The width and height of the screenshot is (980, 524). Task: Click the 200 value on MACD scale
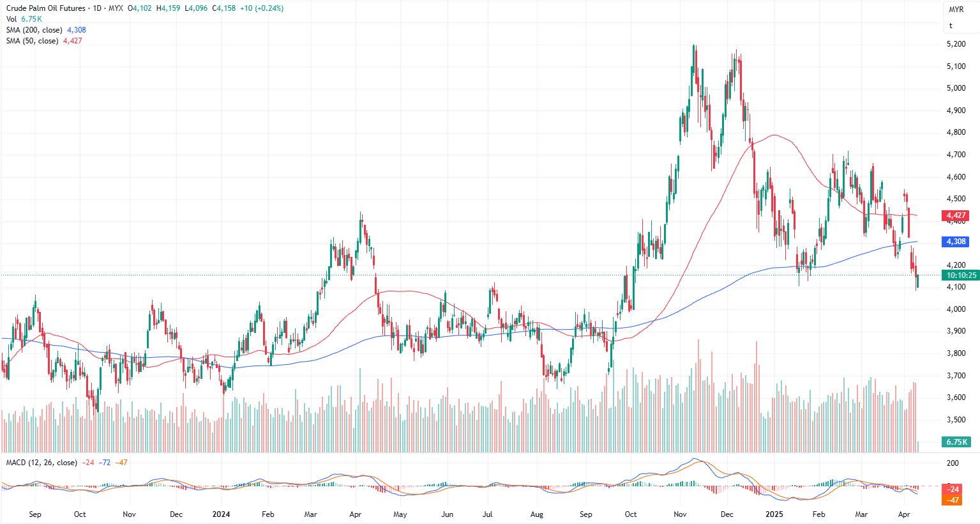tap(953, 463)
